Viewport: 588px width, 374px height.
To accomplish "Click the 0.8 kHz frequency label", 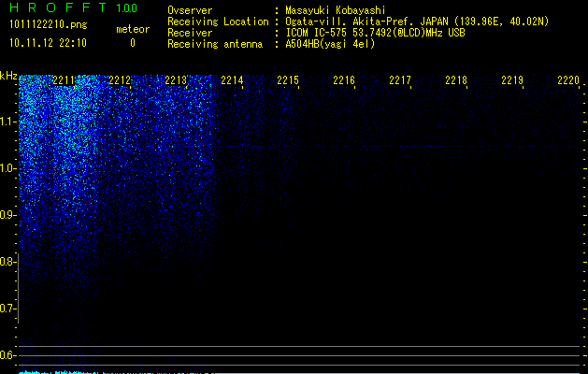I will [x=7, y=262].
